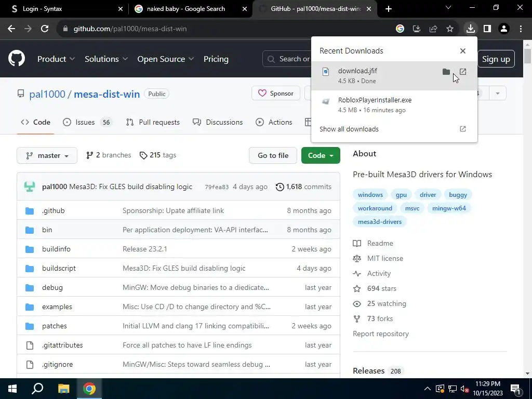Open the Issues tab
532x399 pixels.
click(87, 122)
